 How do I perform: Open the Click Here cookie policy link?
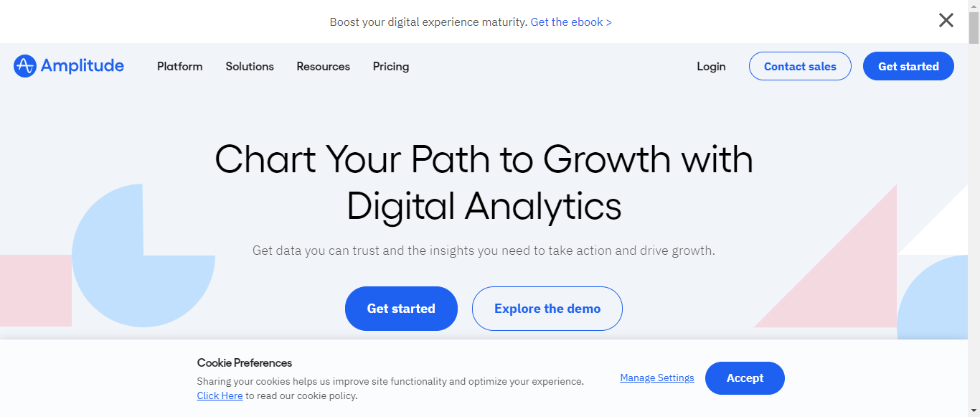220,395
